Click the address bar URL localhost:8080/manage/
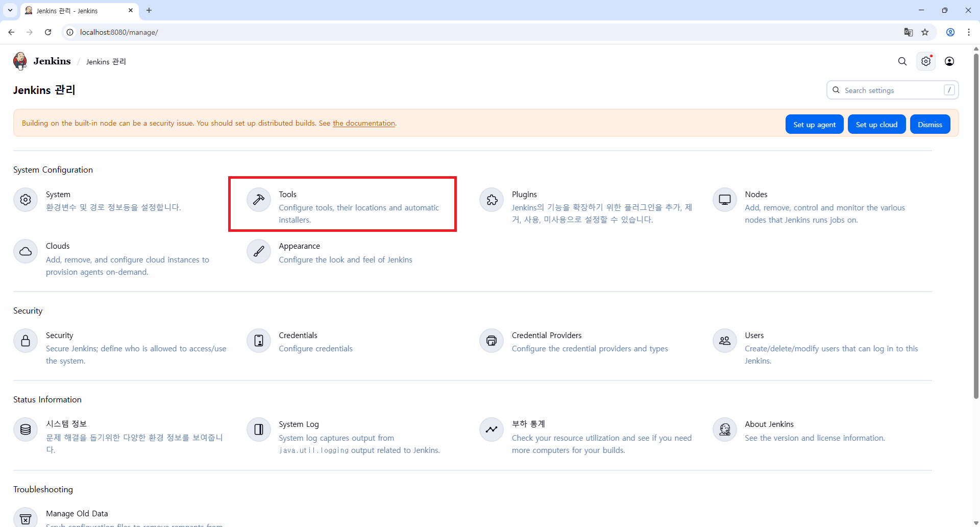Viewport: 980px width, 527px height. click(x=119, y=32)
